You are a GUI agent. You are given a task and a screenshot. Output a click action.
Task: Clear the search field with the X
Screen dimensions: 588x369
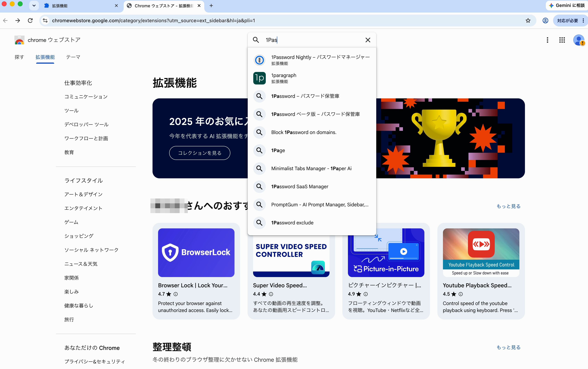(x=368, y=40)
